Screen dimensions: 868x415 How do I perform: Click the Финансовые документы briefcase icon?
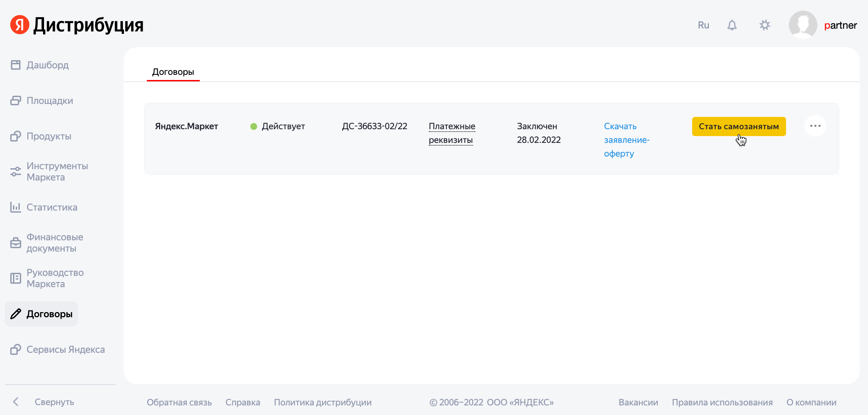[x=16, y=243]
